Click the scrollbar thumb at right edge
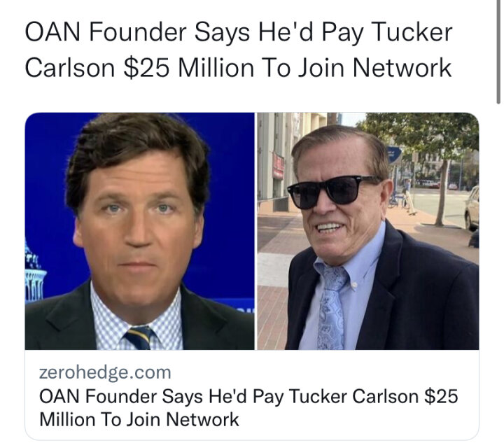Screen dimensions: 504x443 click(x=498, y=51)
